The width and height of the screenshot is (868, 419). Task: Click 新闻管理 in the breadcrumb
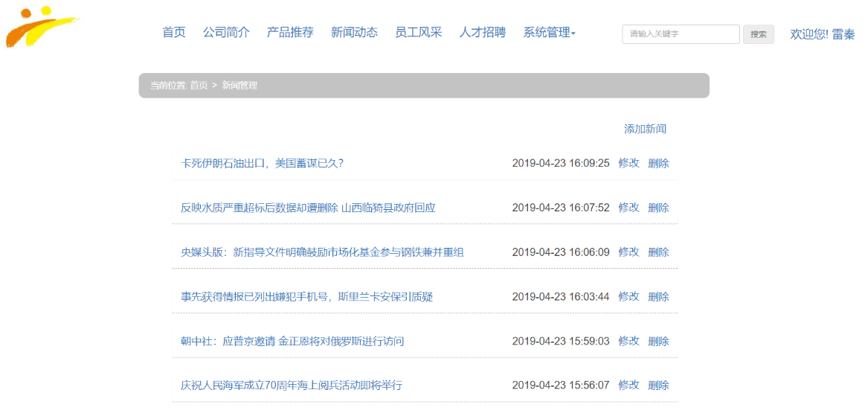tap(239, 86)
